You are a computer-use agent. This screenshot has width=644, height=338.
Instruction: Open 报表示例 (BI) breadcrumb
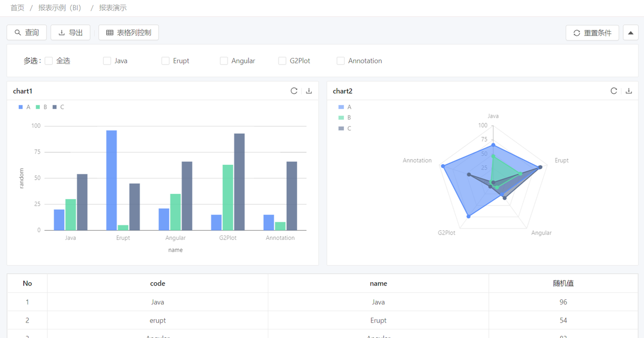tap(60, 8)
